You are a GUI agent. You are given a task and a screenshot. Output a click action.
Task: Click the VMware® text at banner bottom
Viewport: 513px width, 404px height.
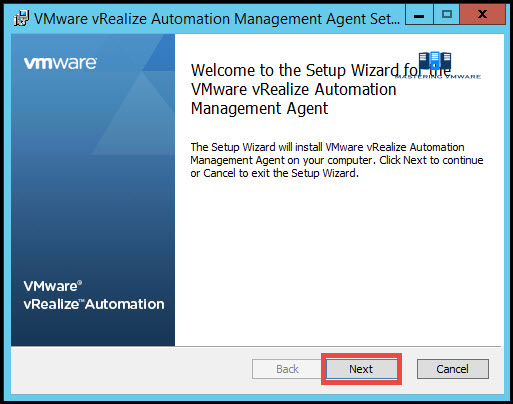[x=53, y=286]
